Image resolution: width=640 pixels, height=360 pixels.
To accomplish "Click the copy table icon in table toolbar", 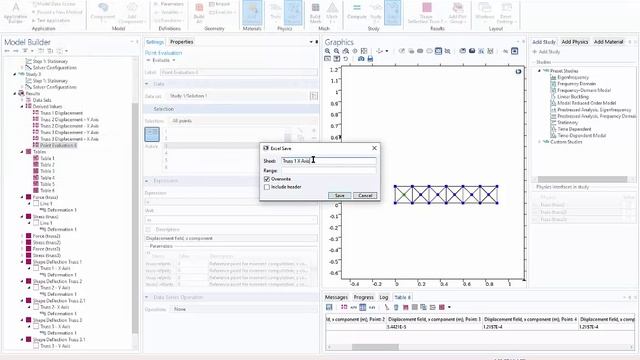I will 423,307.
